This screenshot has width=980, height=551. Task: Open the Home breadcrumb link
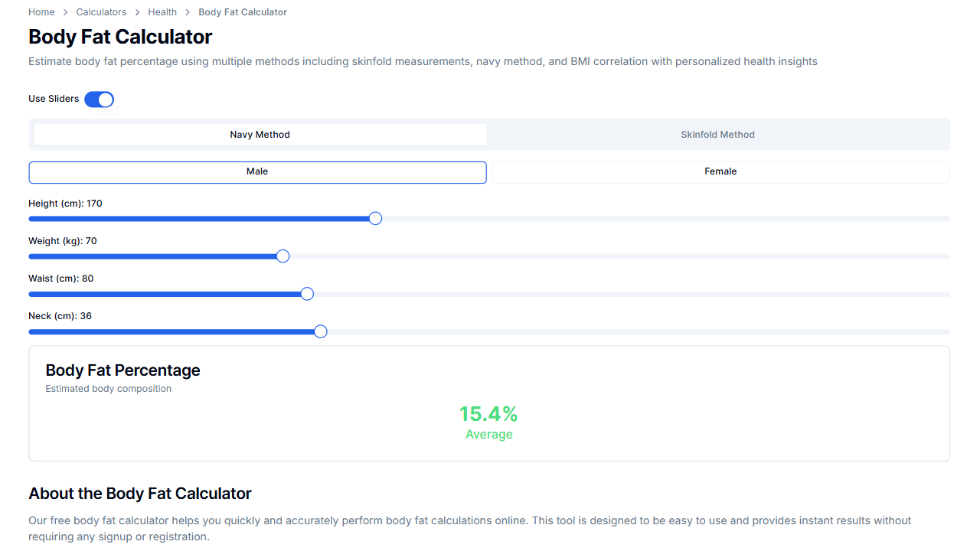click(41, 11)
